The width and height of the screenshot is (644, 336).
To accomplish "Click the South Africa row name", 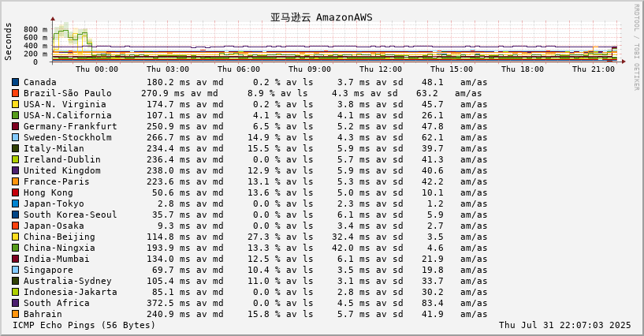I will [x=56, y=303].
